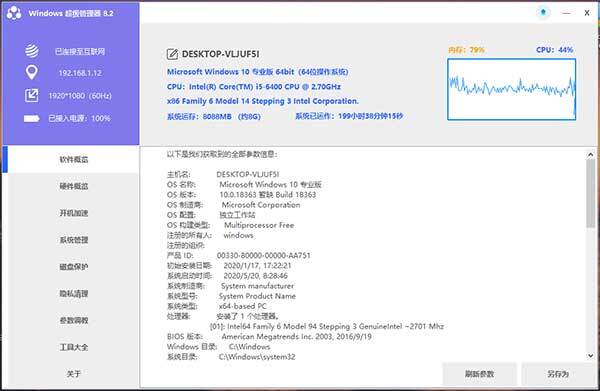600x391 pixels.
Task: Click the 1920*1080 (60Hz) resolution text
Action: coord(80,96)
